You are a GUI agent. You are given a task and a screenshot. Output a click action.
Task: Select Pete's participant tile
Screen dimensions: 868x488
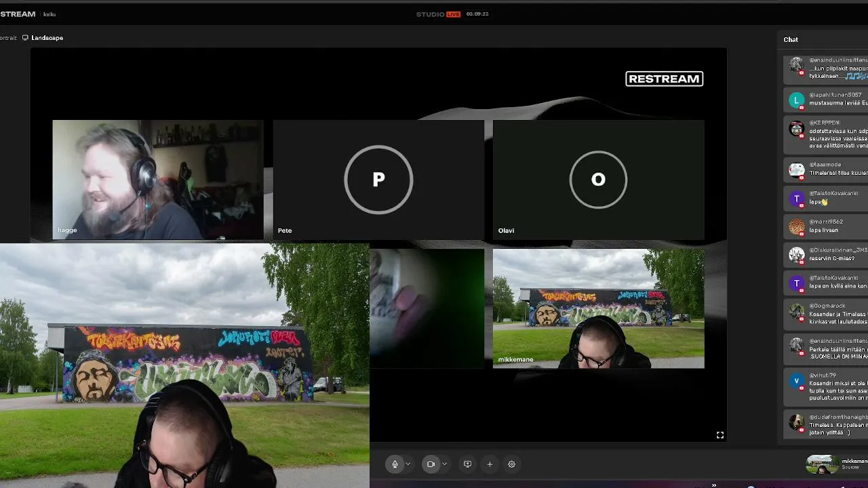click(x=378, y=180)
